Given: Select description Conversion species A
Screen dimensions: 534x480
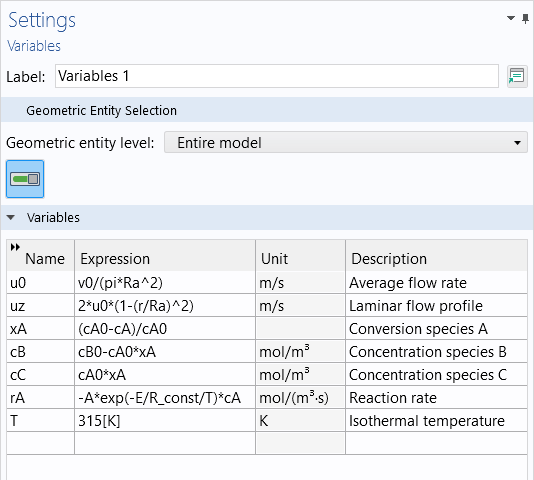Looking at the screenshot, I should point(436,329).
